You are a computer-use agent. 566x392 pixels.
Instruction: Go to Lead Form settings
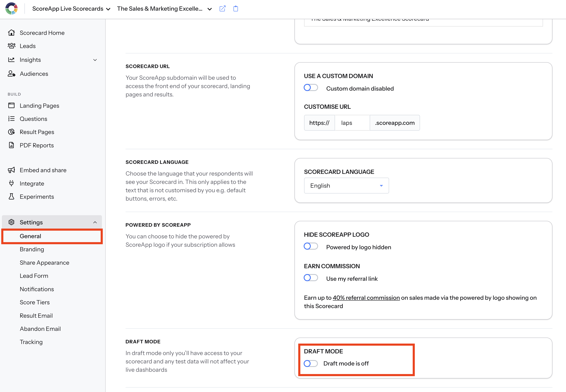(x=34, y=276)
